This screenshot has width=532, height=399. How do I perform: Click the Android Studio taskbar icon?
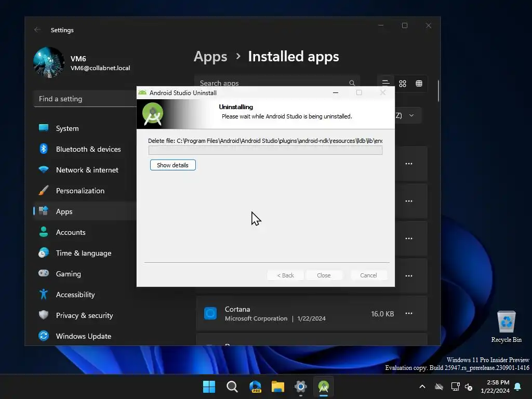click(x=324, y=387)
